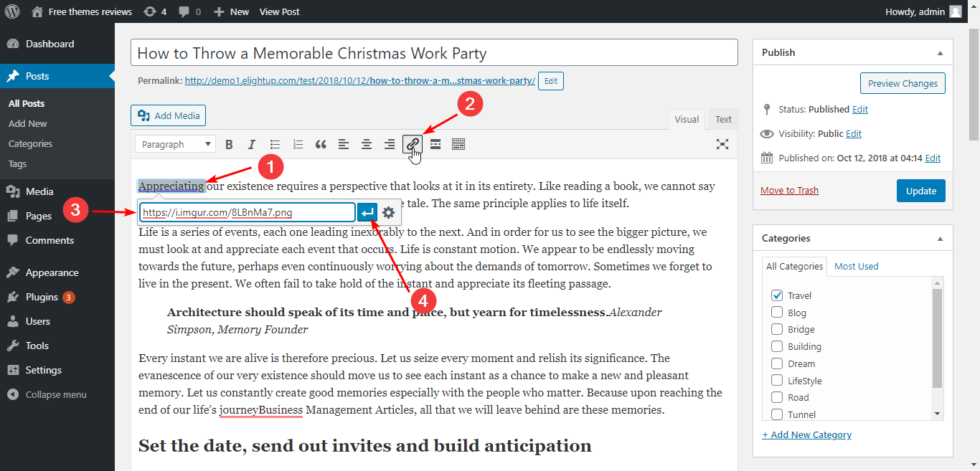The image size is (980, 471).
Task: Open the Users sidebar item
Action: click(x=57, y=321)
